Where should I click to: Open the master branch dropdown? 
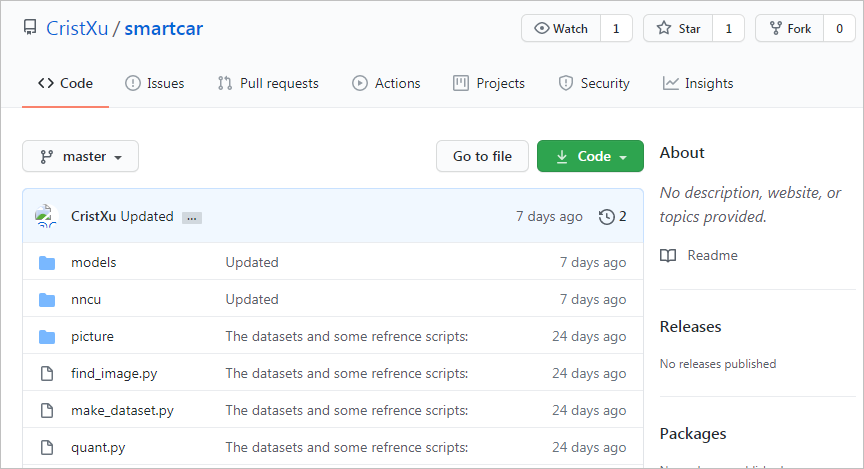tap(80, 157)
